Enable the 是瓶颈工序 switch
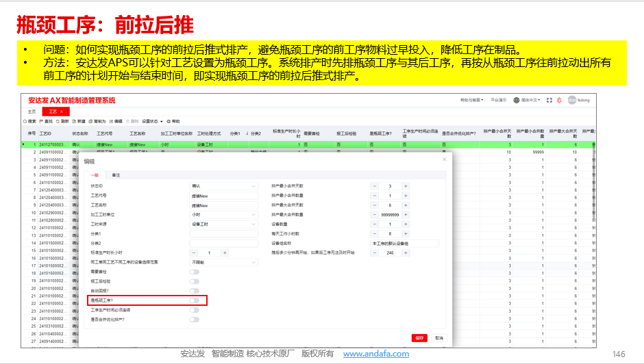This screenshot has width=644, height=364. point(195,300)
